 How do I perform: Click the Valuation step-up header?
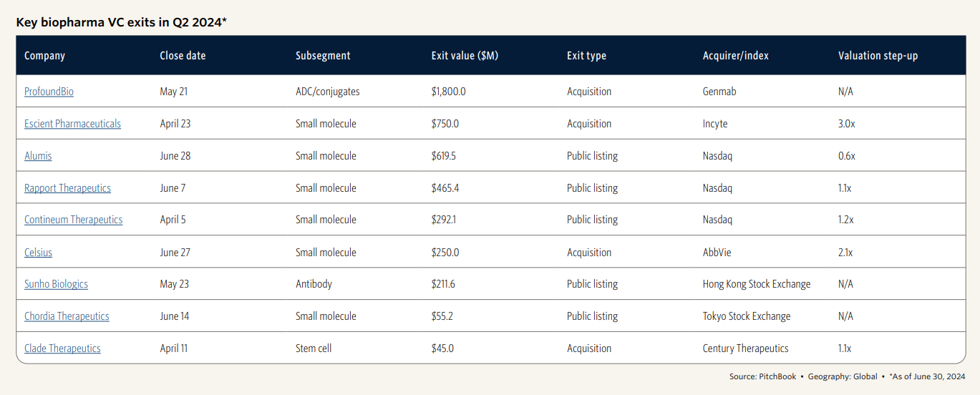pyautogui.click(x=878, y=56)
